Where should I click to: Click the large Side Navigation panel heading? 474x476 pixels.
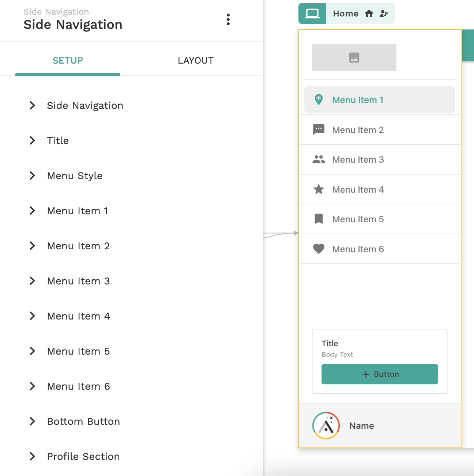pos(73,24)
